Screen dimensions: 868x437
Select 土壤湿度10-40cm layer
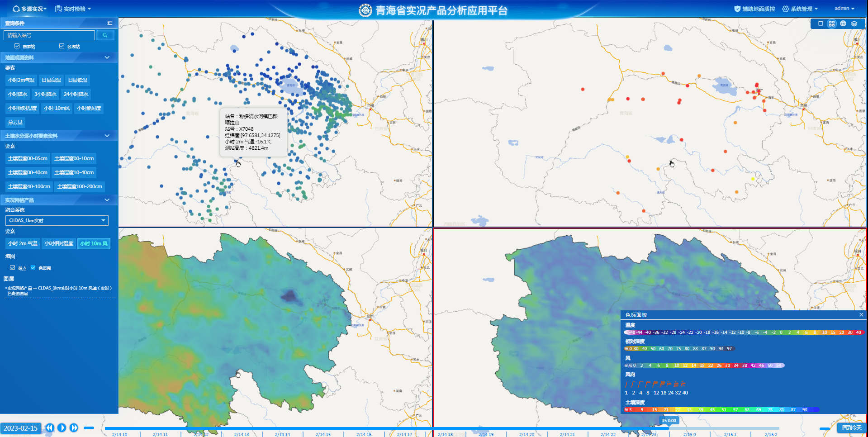click(x=74, y=172)
